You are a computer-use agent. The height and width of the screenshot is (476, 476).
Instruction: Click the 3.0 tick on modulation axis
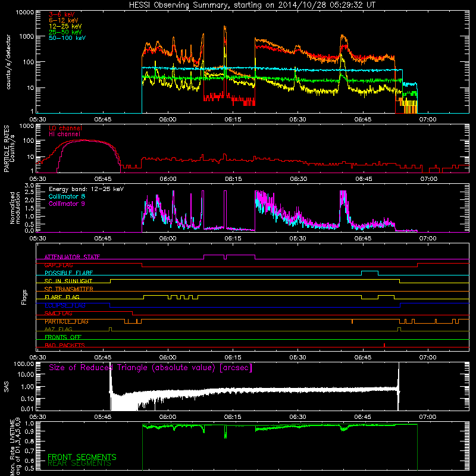click(29, 186)
